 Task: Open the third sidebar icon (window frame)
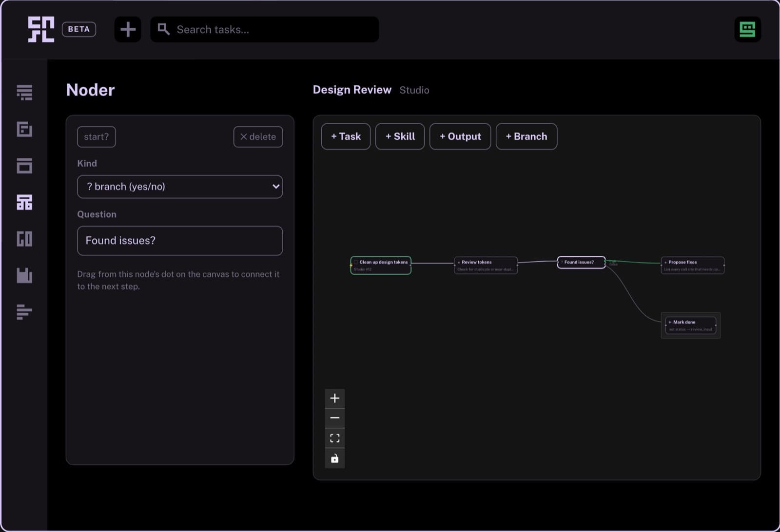(24, 166)
